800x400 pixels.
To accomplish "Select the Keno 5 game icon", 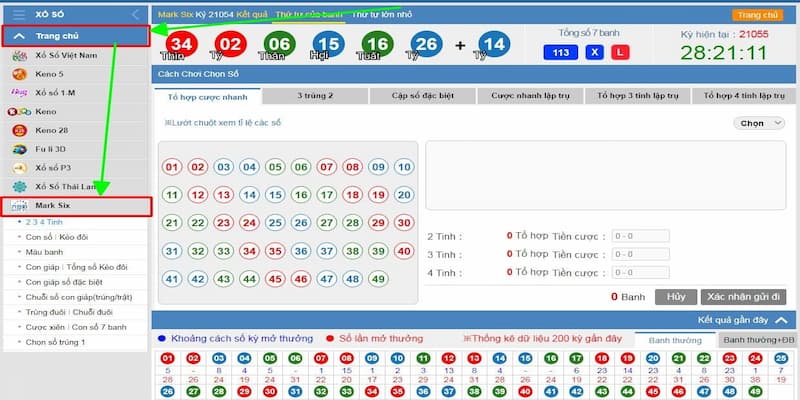I will [18, 73].
